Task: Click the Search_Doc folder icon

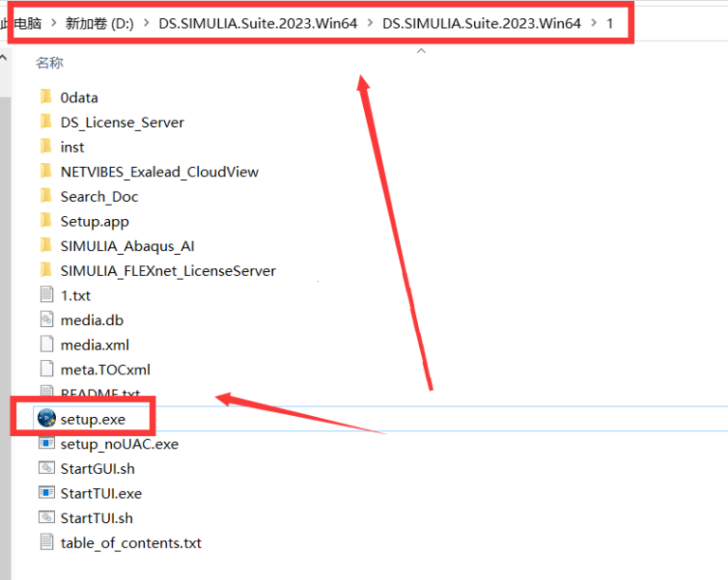Action: (x=45, y=196)
